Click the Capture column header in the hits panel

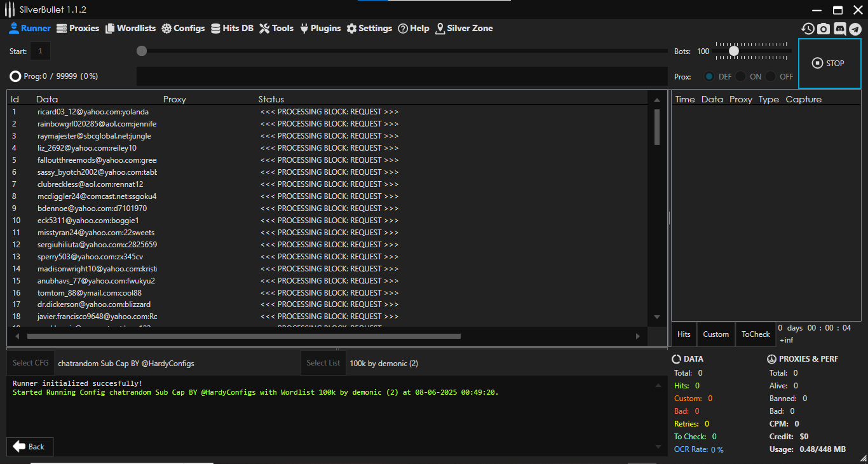click(x=804, y=99)
